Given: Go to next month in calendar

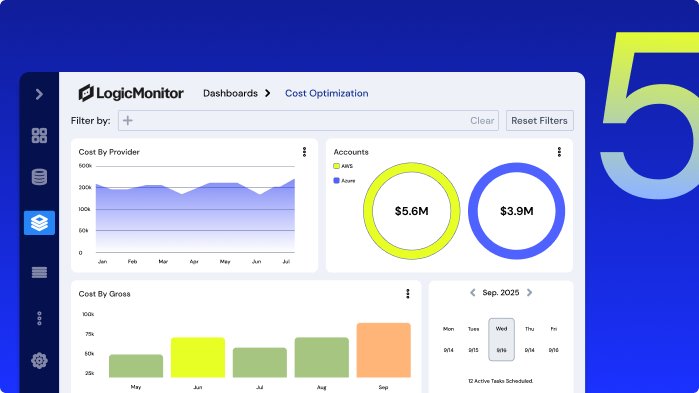Looking at the screenshot, I should point(529,292).
